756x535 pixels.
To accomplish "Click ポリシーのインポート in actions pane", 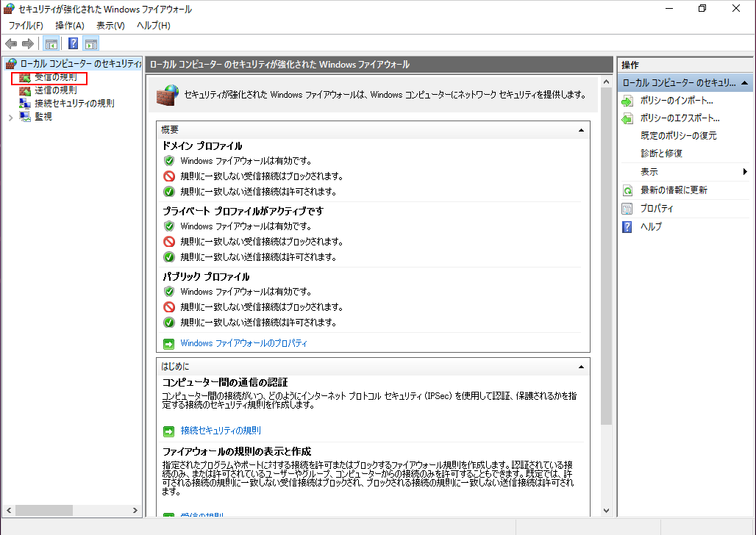I will tap(676, 101).
